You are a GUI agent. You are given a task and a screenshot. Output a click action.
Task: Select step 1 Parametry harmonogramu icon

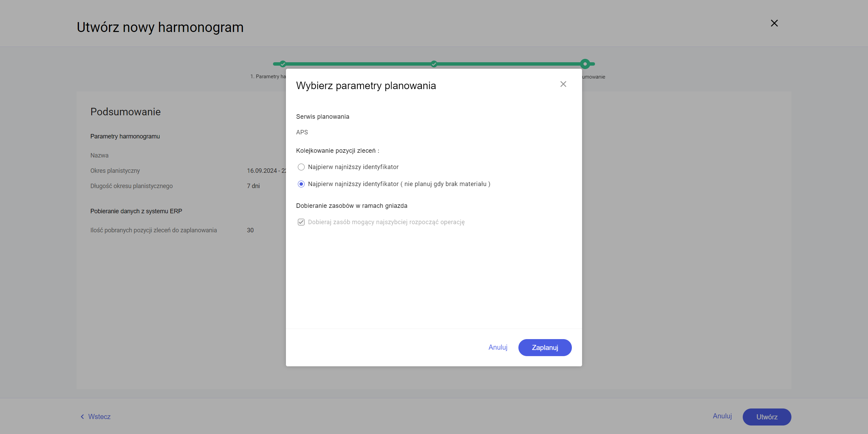click(x=283, y=63)
